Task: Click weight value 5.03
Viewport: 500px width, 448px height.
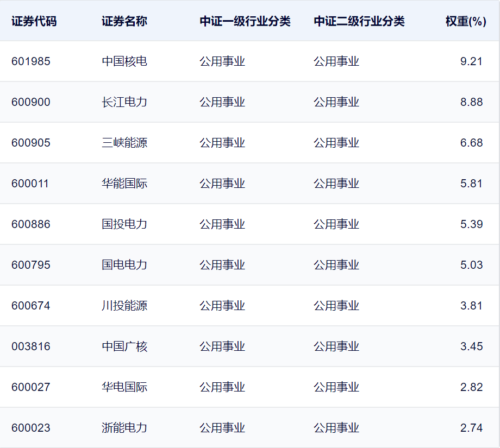Action: pyautogui.click(x=471, y=265)
